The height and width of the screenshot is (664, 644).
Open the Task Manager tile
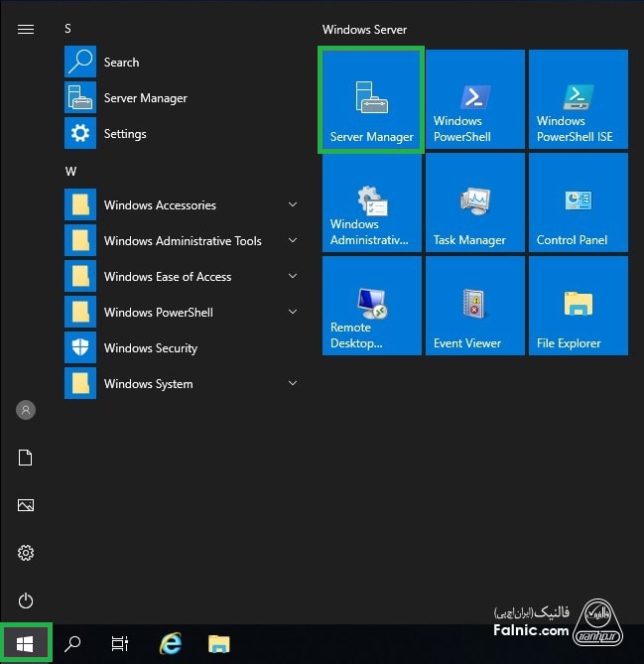click(x=474, y=202)
